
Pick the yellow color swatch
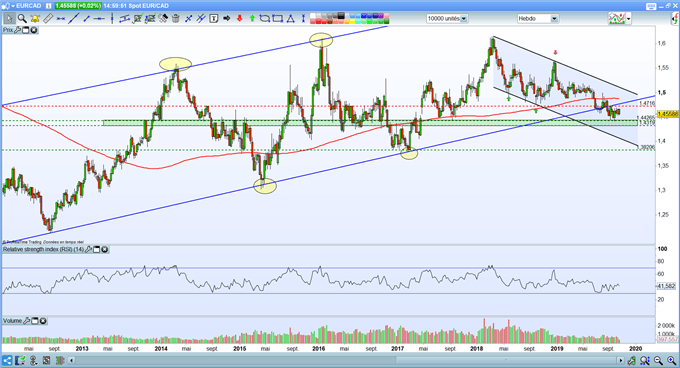point(353,21)
